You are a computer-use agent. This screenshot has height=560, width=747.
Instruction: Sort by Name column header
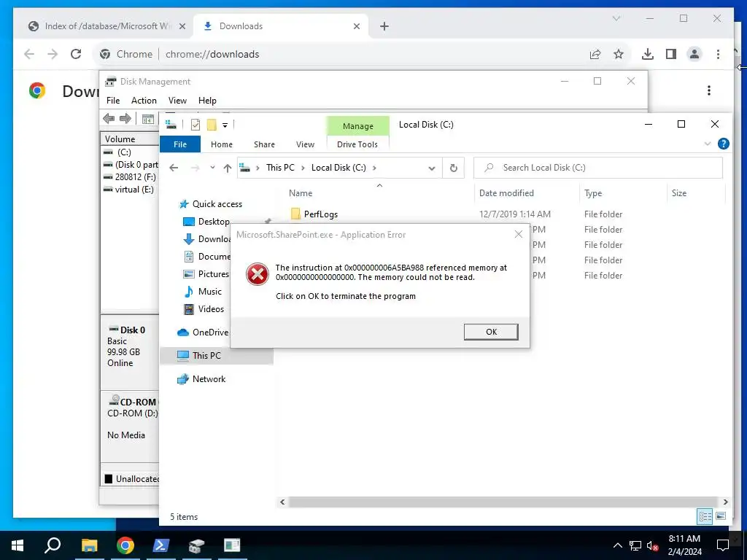point(301,192)
